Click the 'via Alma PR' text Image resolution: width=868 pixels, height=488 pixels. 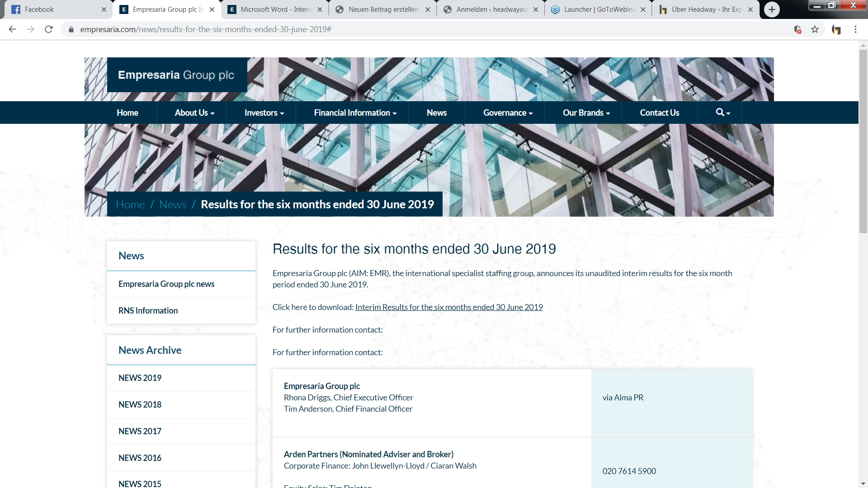[623, 398]
